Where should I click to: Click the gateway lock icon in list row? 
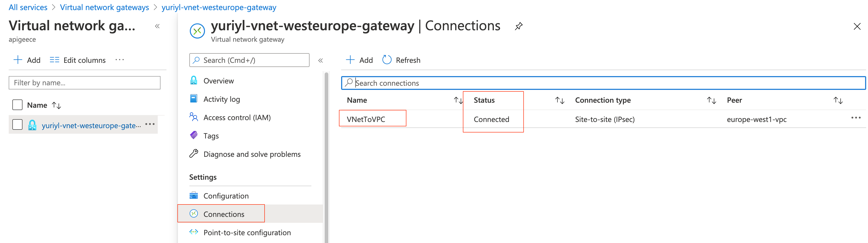[32, 125]
